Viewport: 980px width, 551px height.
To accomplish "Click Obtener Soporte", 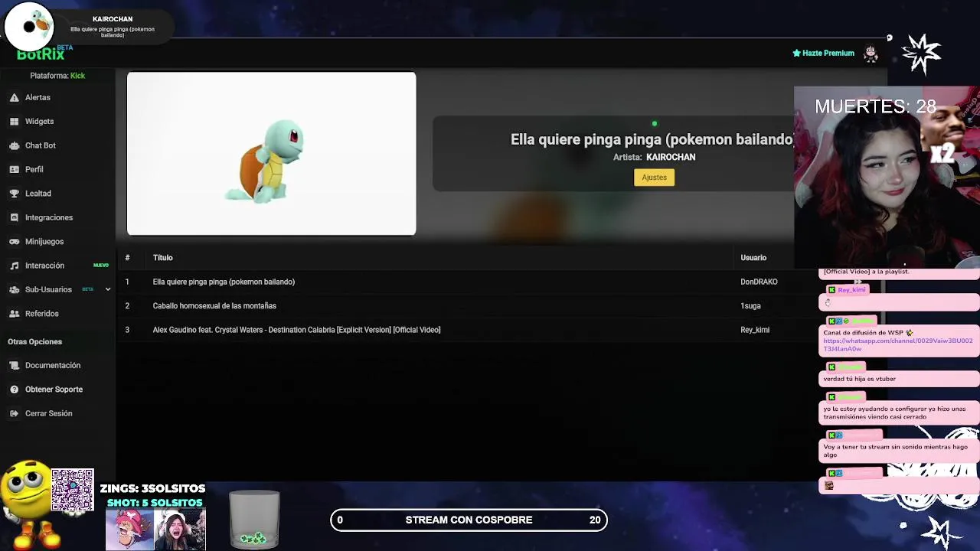I will pyautogui.click(x=54, y=390).
